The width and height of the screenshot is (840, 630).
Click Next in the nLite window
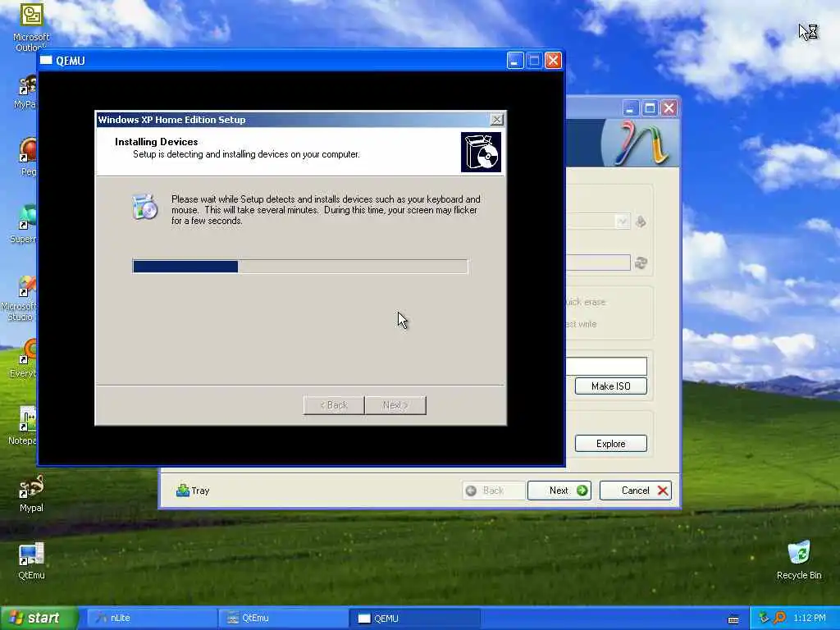[x=559, y=491]
